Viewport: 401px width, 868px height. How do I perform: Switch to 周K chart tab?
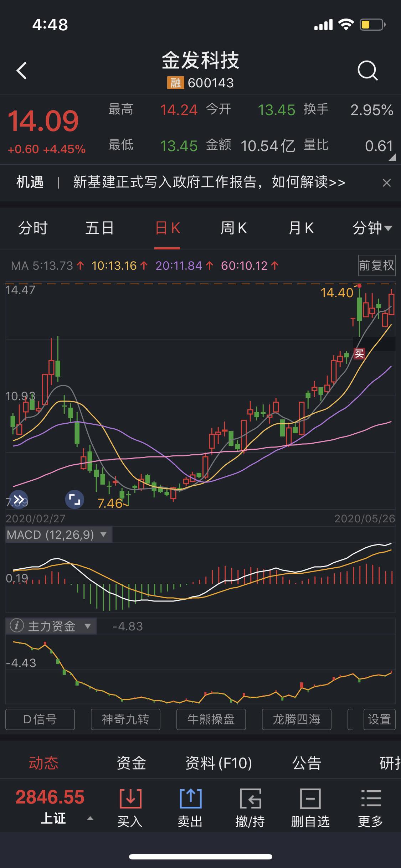pyautogui.click(x=233, y=228)
